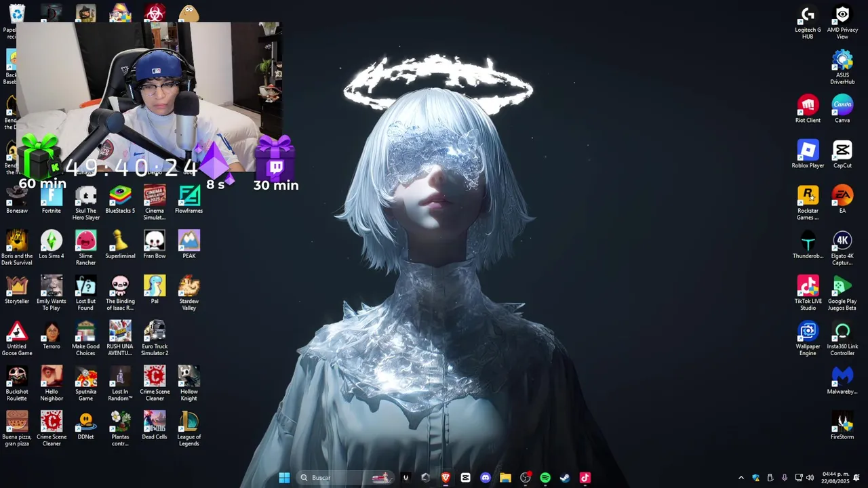The height and width of the screenshot is (488, 868).
Task: Open League of Legends desktop icon
Action: tap(189, 429)
